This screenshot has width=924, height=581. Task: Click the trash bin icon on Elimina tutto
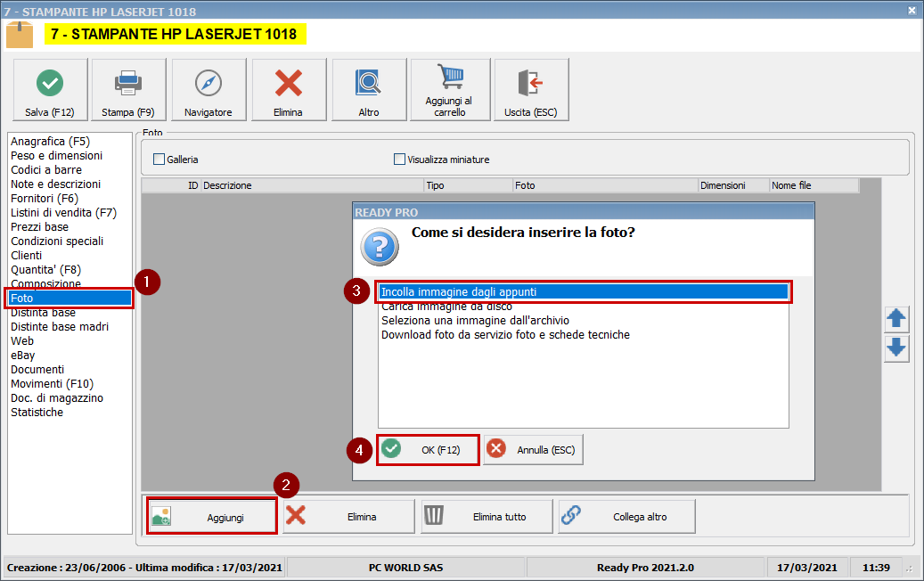tap(434, 516)
